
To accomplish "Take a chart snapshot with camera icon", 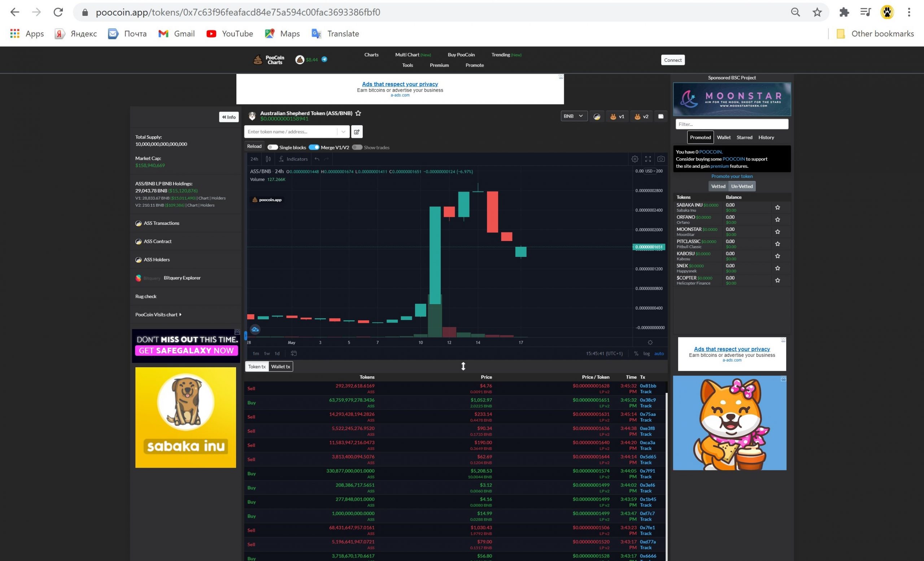I will coord(661,159).
